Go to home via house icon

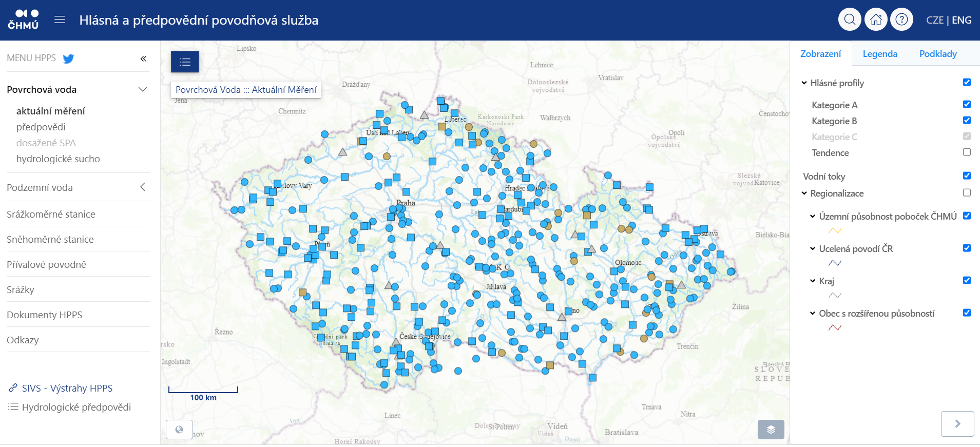876,20
